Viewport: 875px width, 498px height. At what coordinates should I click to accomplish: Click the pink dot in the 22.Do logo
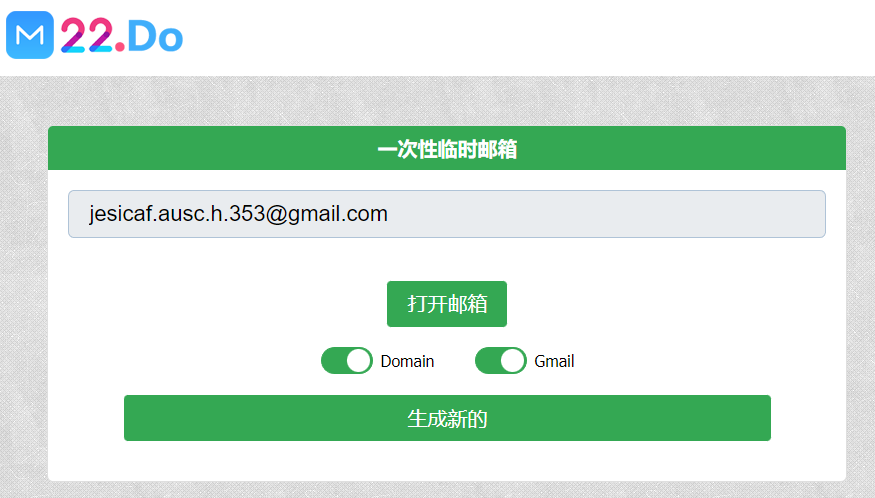[120, 46]
